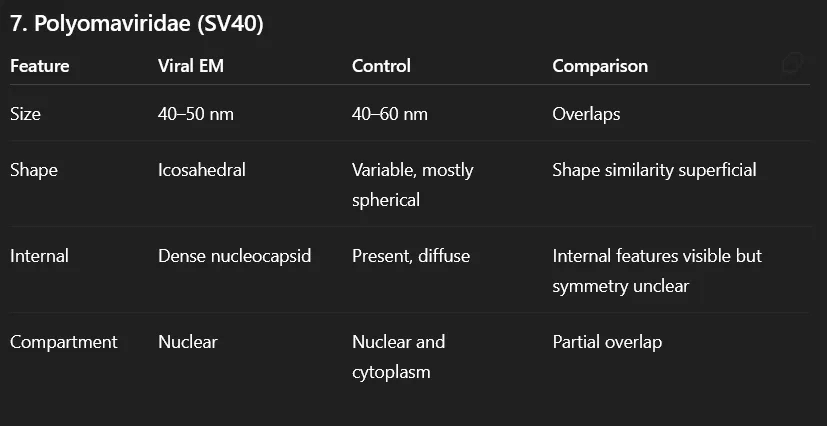
Task: Click the Comparison column header
Action: click(600, 66)
